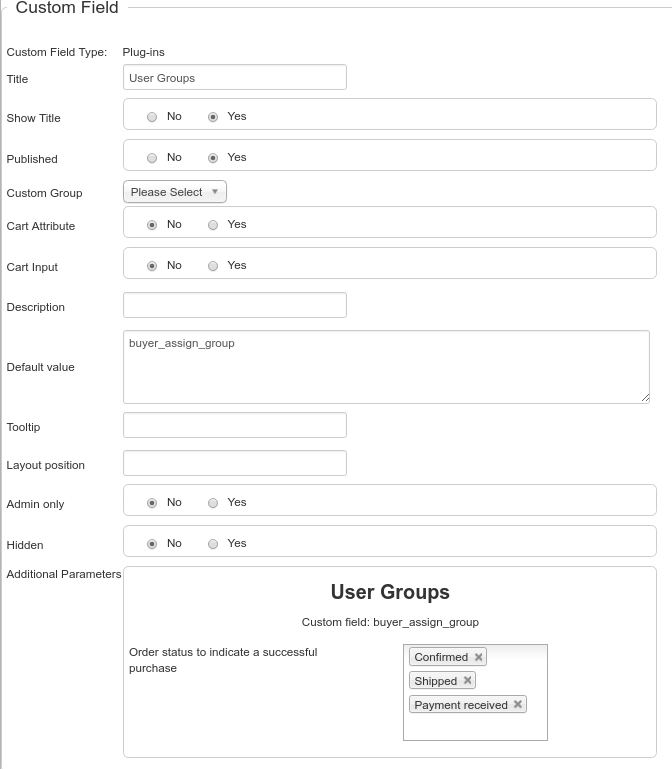672x769 pixels.
Task: Select Yes for Hidden option
Action: 213,544
